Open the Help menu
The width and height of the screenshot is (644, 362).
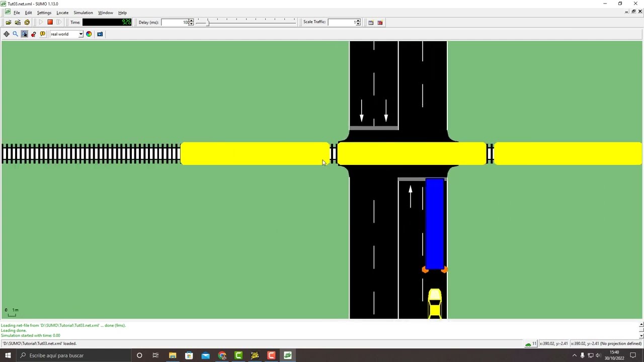click(x=122, y=13)
